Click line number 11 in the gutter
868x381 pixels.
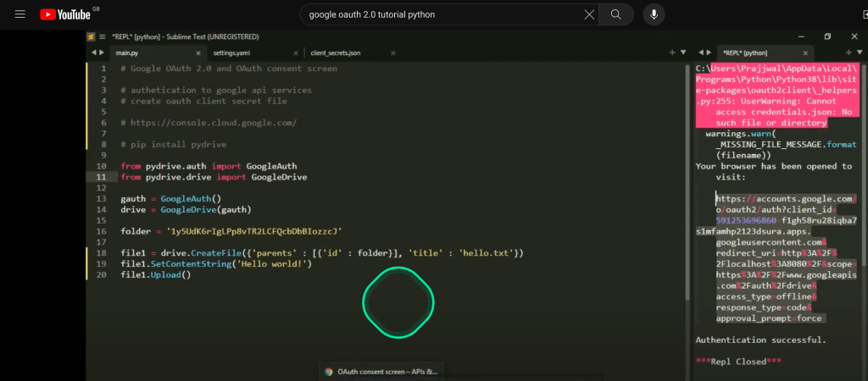pos(101,177)
